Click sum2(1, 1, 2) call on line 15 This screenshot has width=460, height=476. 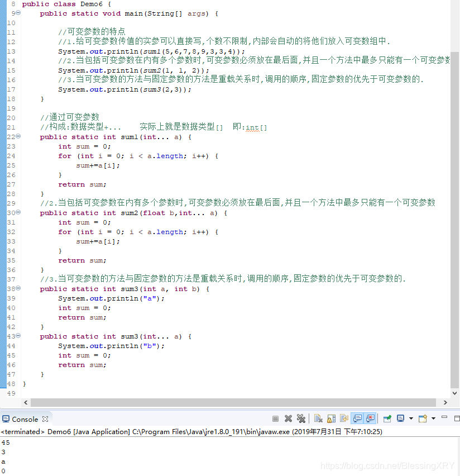point(172,70)
